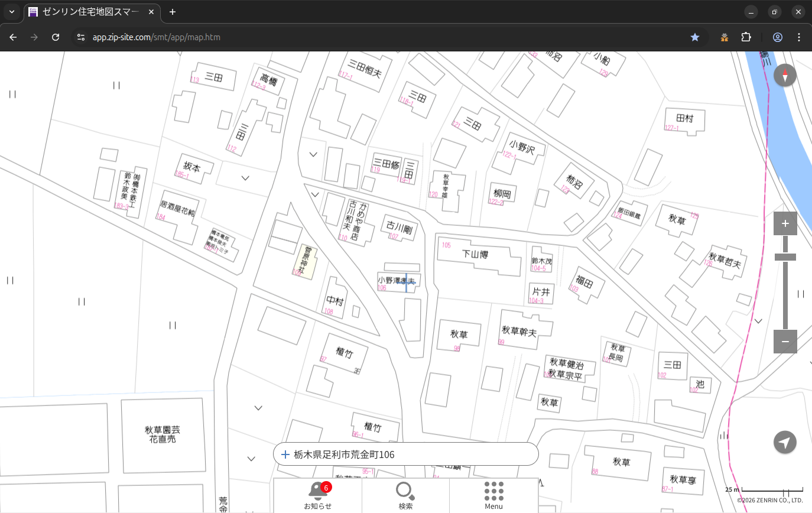Open Chrome extensions puzzle icon
This screenshot has width=812, height=513.
(x=746, y=37)
